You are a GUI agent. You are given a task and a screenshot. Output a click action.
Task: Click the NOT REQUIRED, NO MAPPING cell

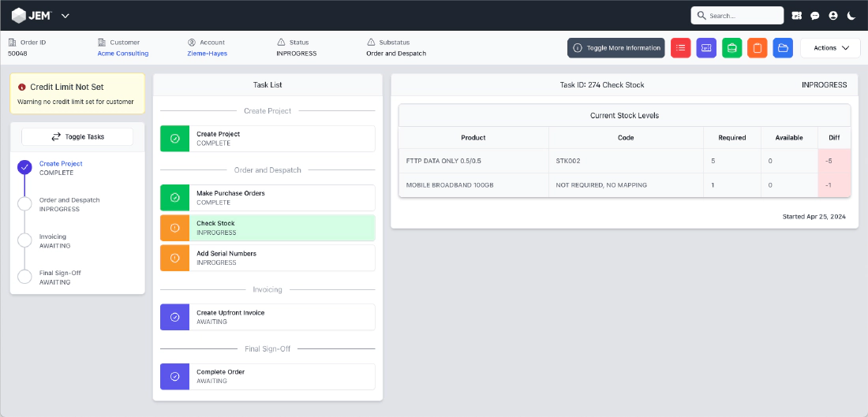click(x=626, y=185)
